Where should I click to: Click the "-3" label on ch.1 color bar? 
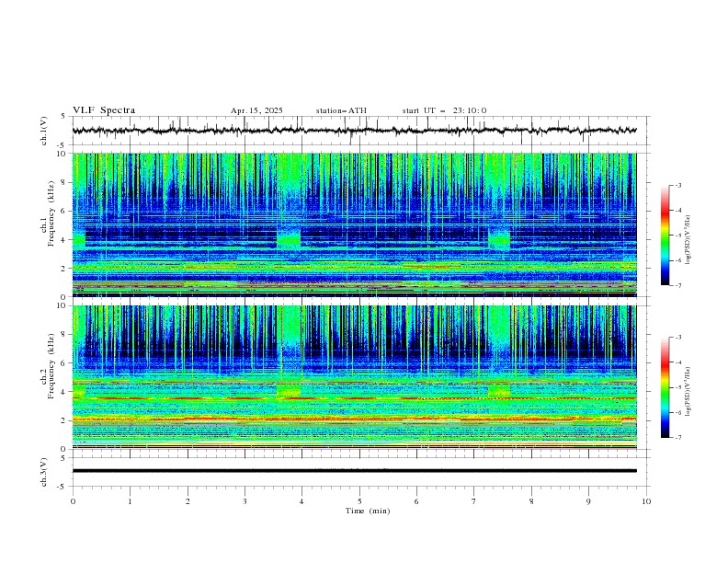point(677,185)
